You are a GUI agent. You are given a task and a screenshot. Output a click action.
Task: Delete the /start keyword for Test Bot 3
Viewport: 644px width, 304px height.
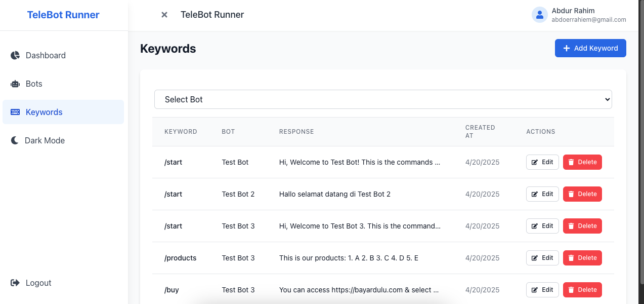[x=582, y=226]
